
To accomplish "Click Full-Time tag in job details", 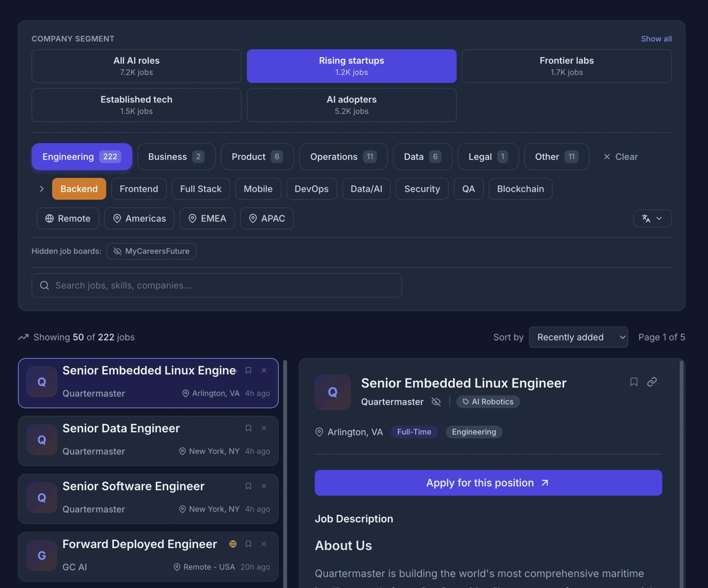I will (414, 432).
